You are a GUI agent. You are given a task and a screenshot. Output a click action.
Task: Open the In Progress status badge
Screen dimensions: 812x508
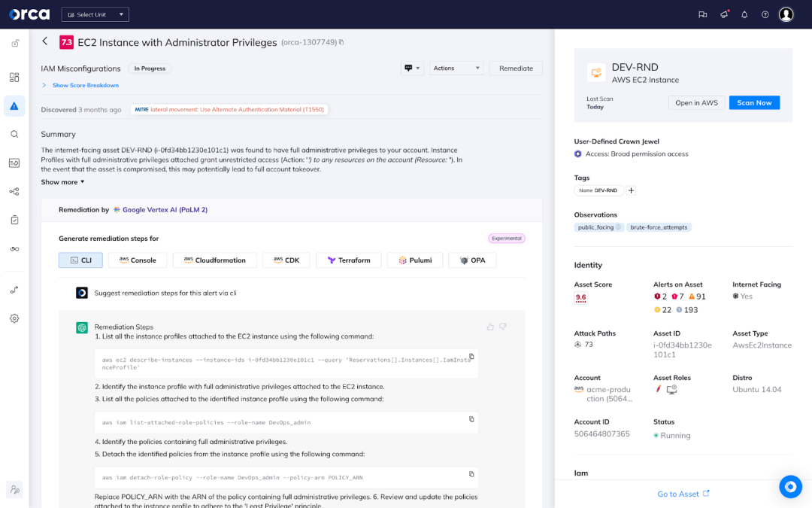(x=150, y=68)
